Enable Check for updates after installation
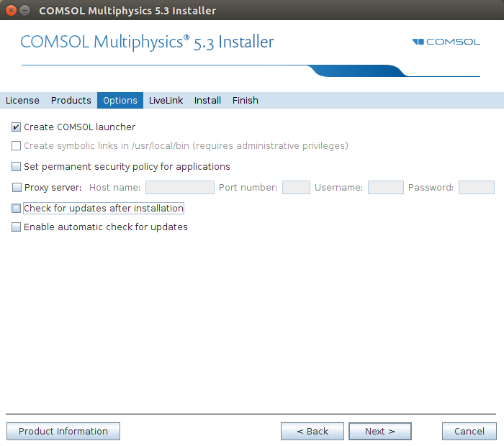 (17, 209)
